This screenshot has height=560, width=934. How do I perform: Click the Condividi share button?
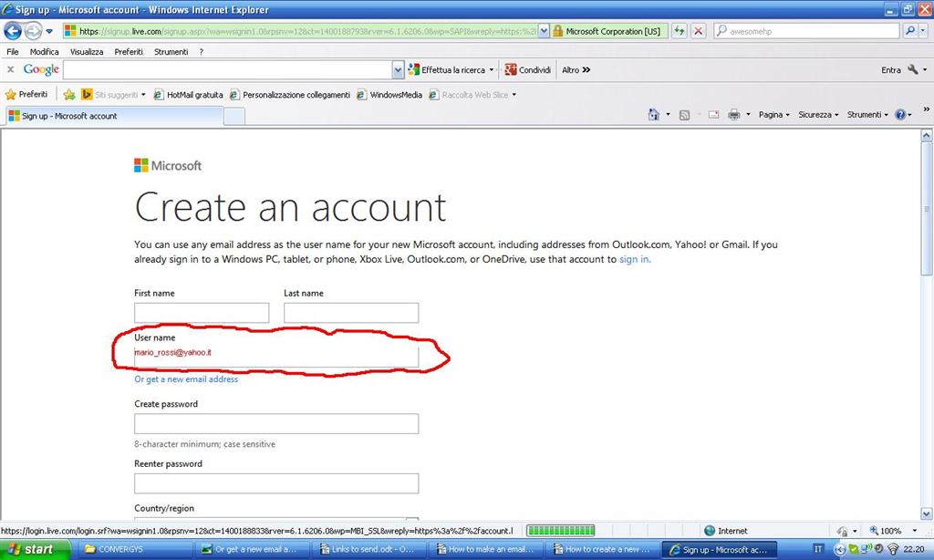coord(528,69)
